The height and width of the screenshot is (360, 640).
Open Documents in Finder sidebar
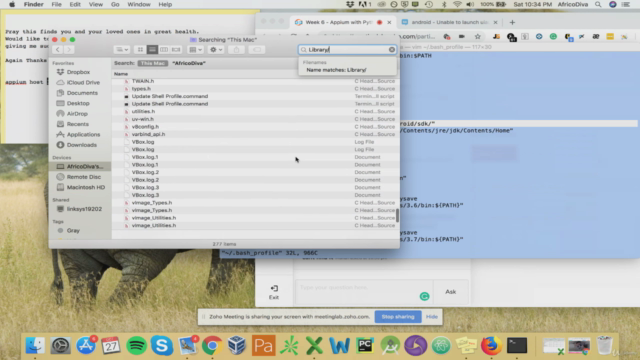pyautogui.click(x=82, y=93)
